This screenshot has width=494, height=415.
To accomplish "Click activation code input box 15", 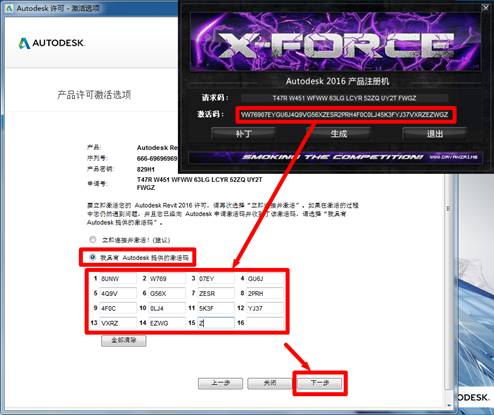I will point(216,323).
